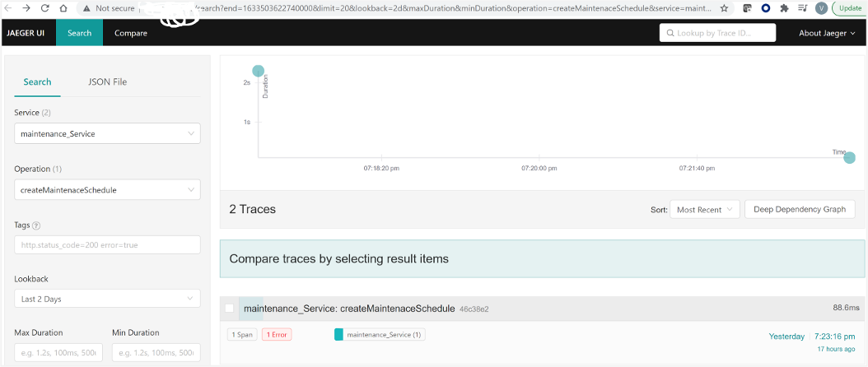Click the Tags help question icon
The image size is (868, 367).
(x=36, y=225)
